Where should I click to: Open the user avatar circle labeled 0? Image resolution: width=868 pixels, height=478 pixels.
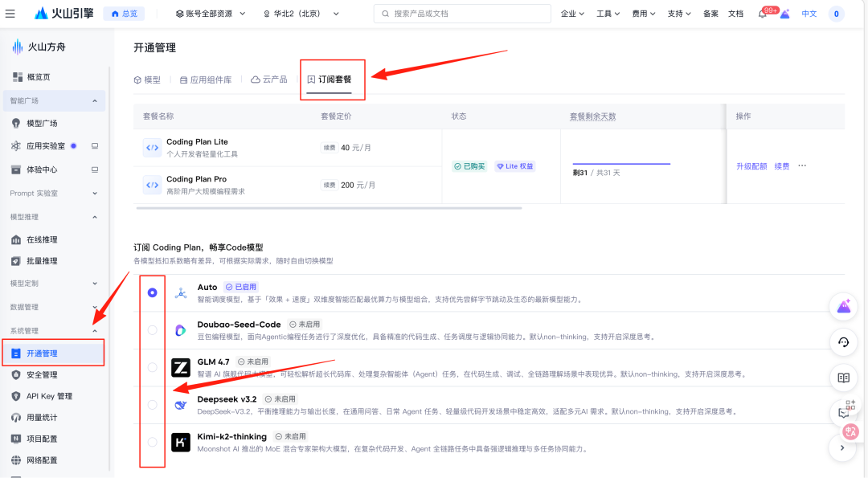[836, 14]
